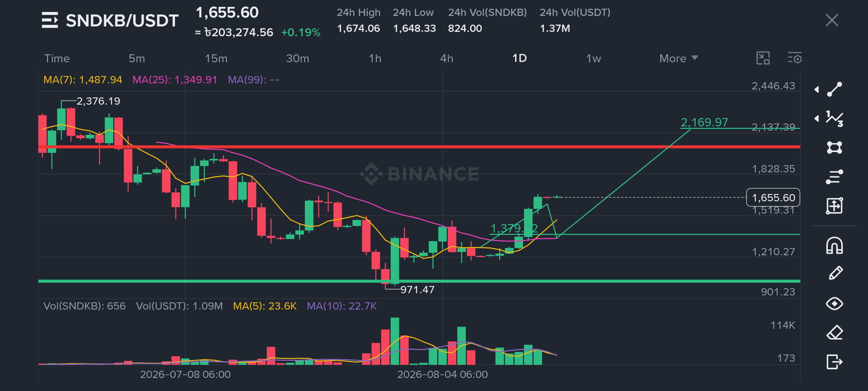Screen dimensions: 868x391
Task: Click the 24h High value 1,674.06
Action: click(x=358, y=28)
